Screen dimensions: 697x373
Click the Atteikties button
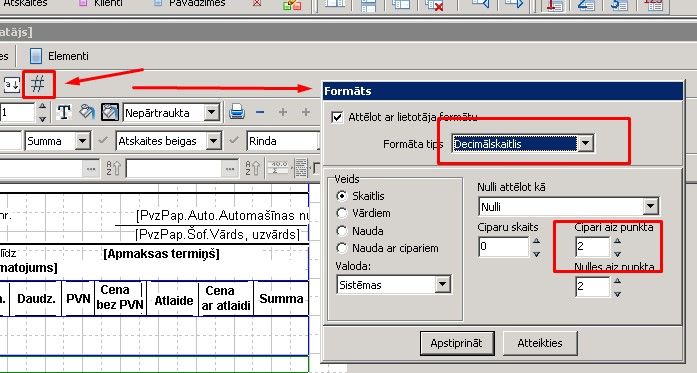(x=540, y=343)
